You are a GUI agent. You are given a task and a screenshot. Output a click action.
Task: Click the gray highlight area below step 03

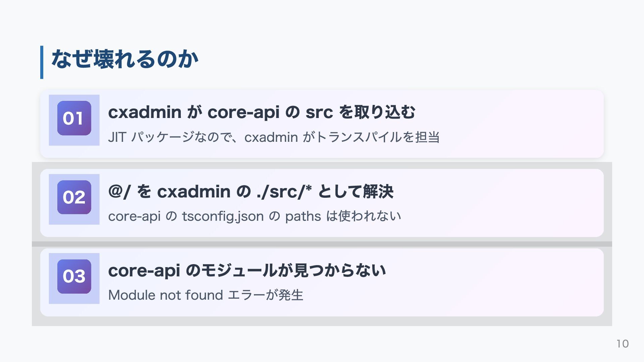[x=322, y=321]
